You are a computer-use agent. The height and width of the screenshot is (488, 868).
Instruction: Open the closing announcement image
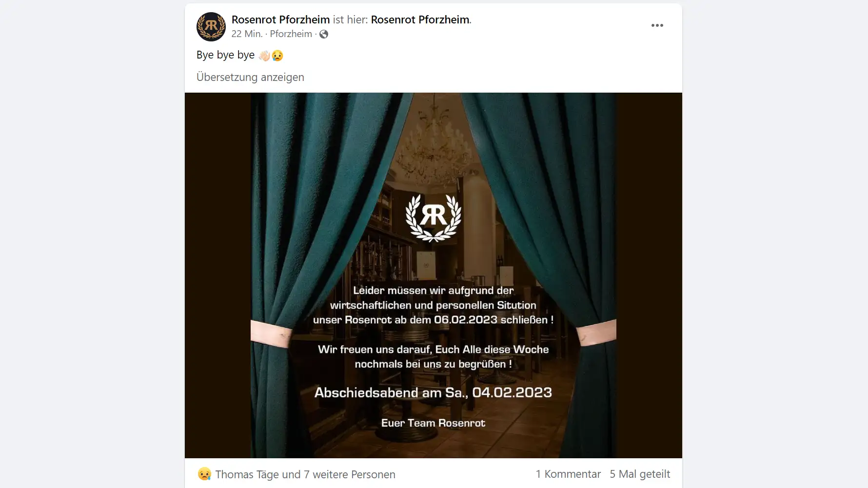[x=434, y=275]
